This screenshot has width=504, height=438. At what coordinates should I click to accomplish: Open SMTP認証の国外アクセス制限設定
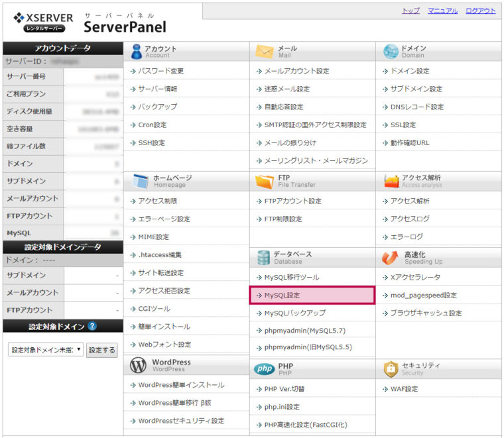coord(315,125)
